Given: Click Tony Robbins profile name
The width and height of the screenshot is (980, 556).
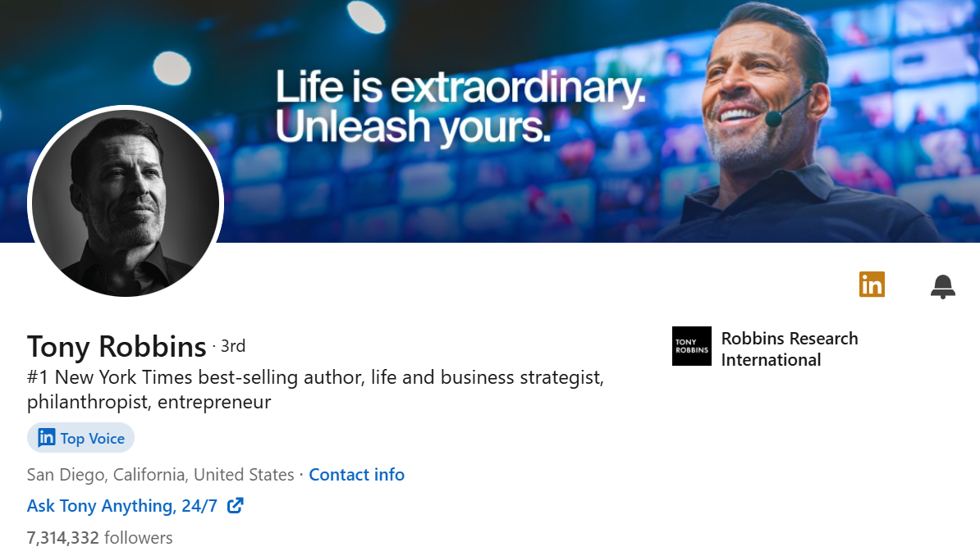Looking at the screenshot, I should [x=116, y=346].
